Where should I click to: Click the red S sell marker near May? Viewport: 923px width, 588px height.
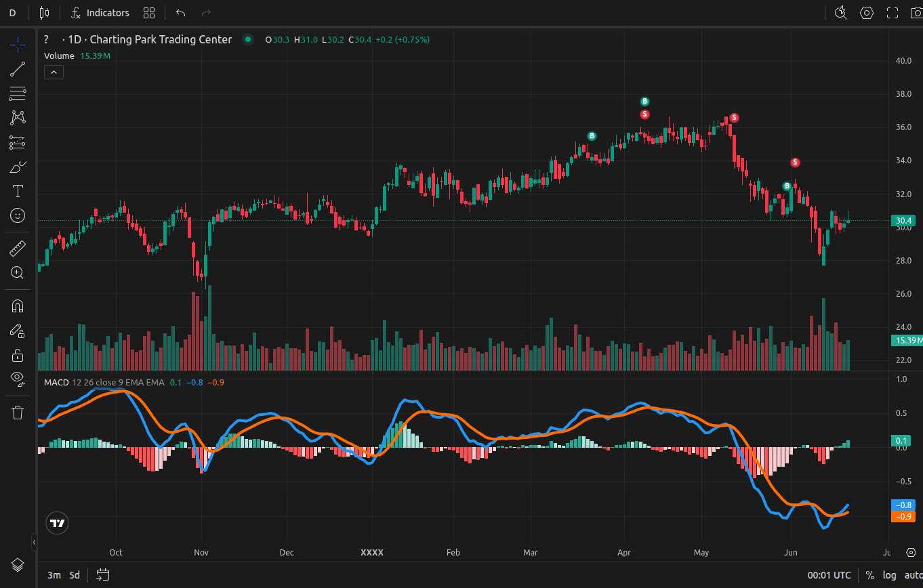(x=733, y=118)
